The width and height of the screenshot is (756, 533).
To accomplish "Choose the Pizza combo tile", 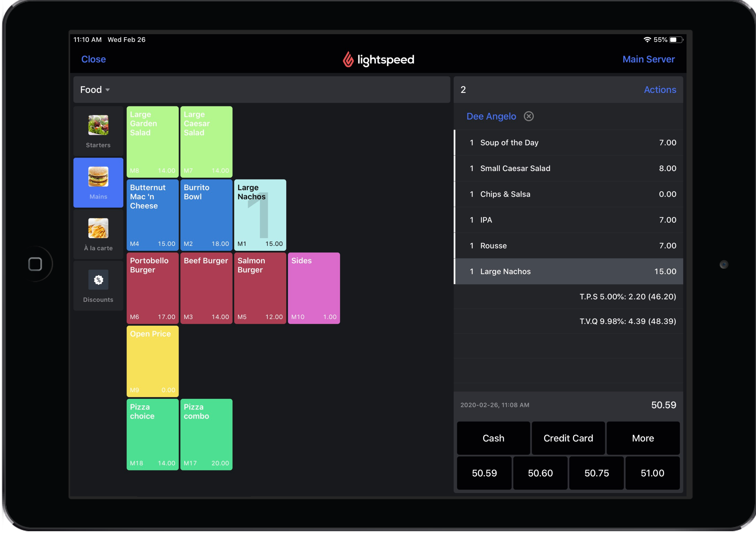I will 207,435.
